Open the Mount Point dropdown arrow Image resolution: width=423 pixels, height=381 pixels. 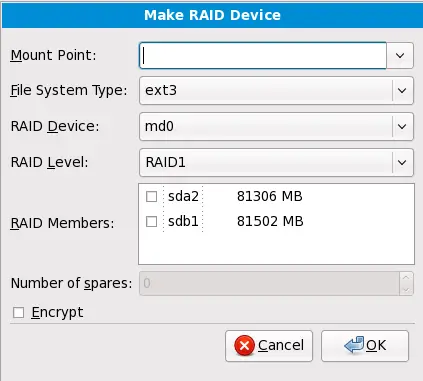point(400,55)
